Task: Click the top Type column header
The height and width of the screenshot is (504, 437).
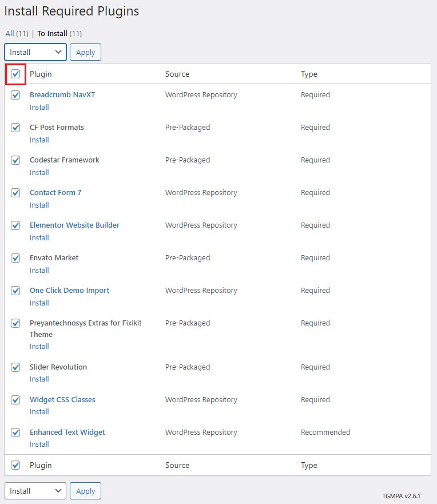Action: pos(309,74)
